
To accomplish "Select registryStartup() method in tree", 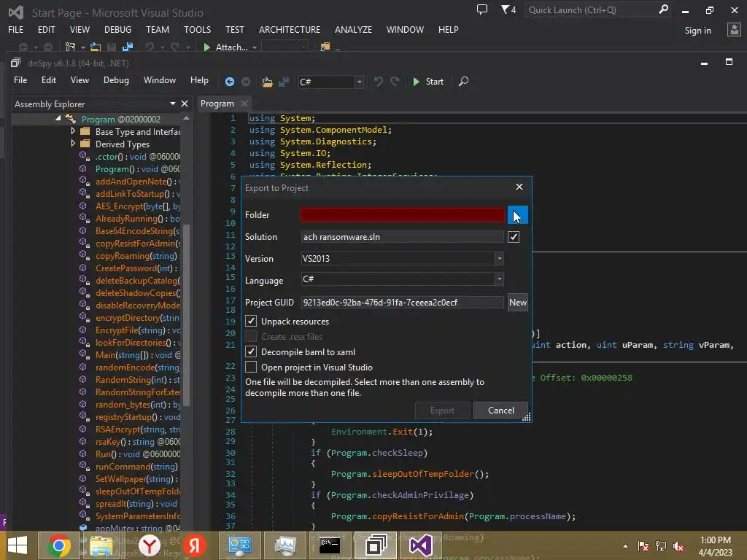I will tap(138, 416).
